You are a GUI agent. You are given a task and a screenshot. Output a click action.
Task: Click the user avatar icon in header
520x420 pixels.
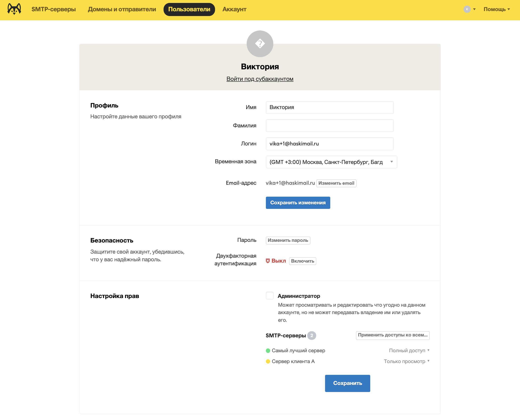pyautogui.click(x=467, y=9)
